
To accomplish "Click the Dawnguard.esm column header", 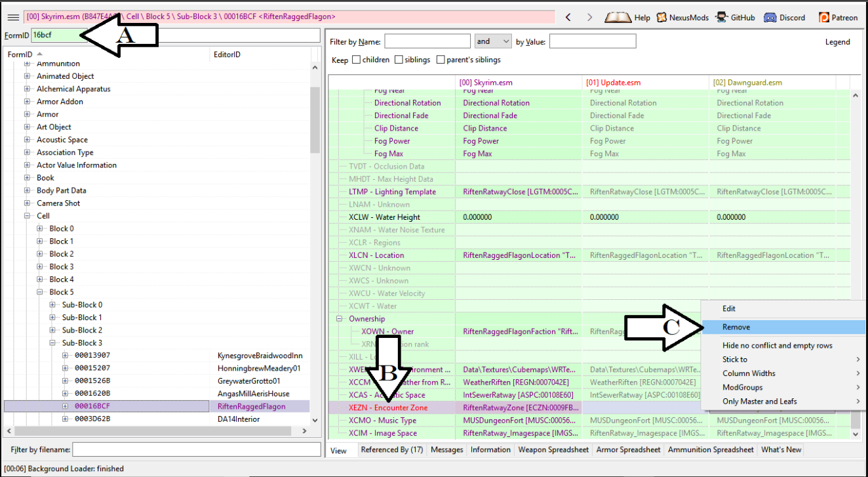I will point(772,83).
